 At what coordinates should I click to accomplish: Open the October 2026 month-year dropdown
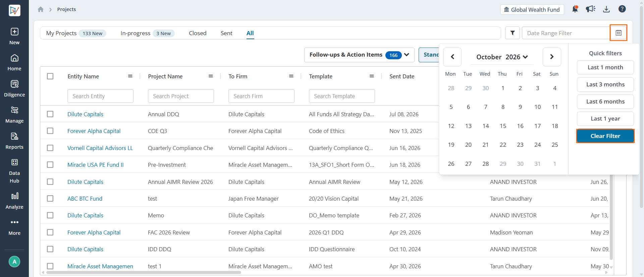(502, 57)
